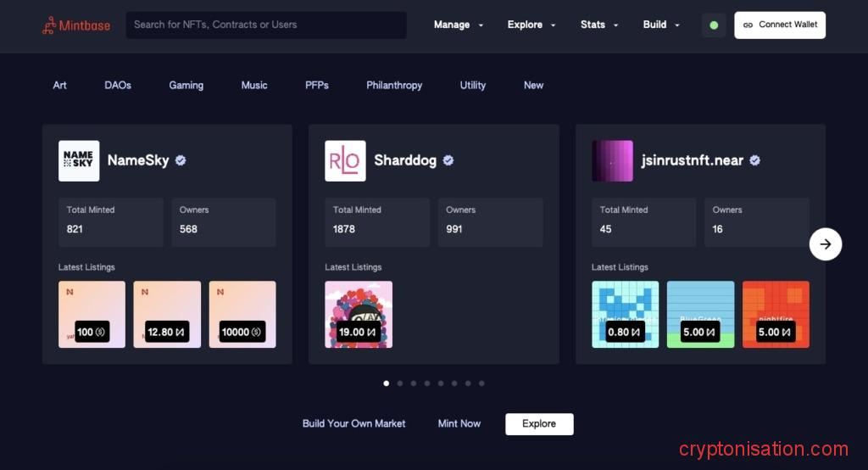Image resolution: width=868 pixels, height=470 pixels.
Task: Click the verified badge next to NameSky
Action: tap(181, 160)
